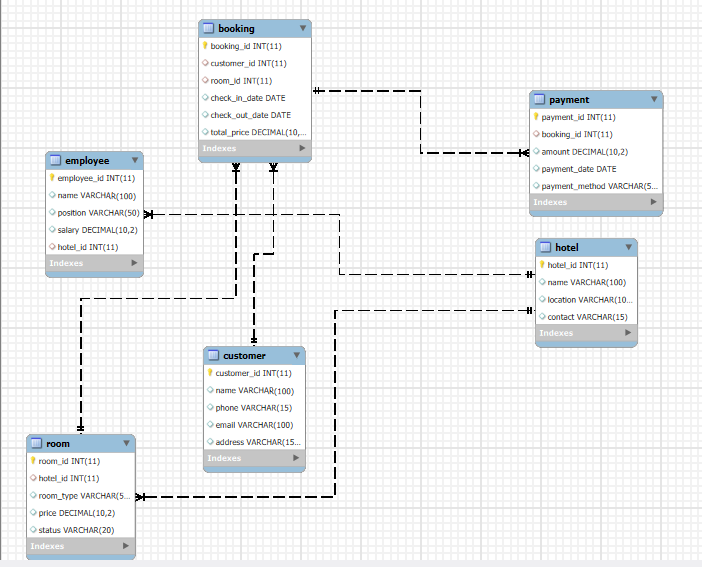This screenshot has width=702, height=567.
Task: Collapse the hotel table using header arrow
Action: (x=628, y=247)
